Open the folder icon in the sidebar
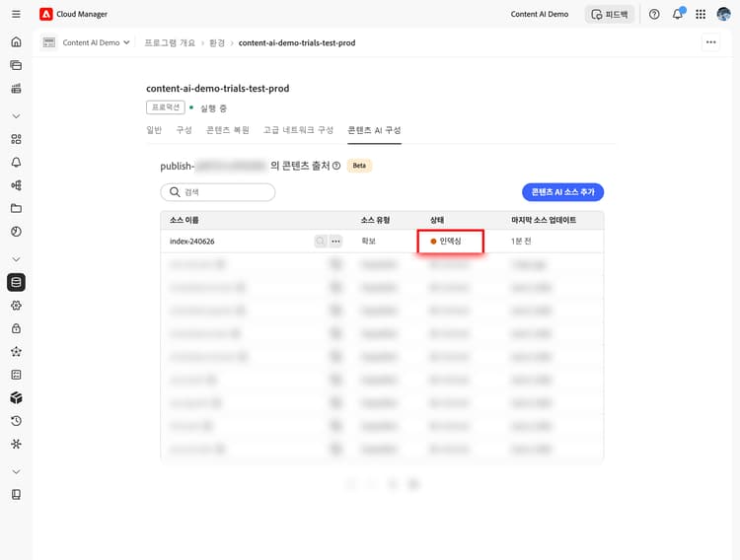The height and width of the screenshot is (560, 740). click(16, 208)
